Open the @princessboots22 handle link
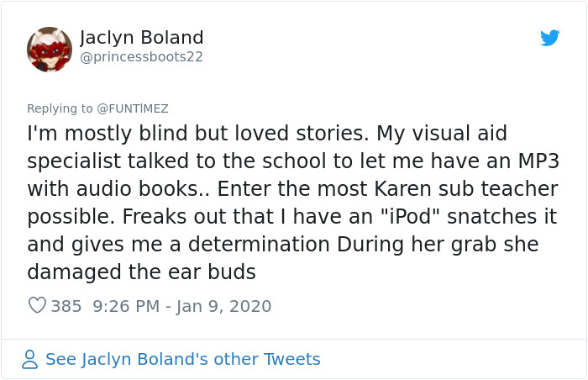The width and height of the screenshot is (588, 380). tap(141, 57)
